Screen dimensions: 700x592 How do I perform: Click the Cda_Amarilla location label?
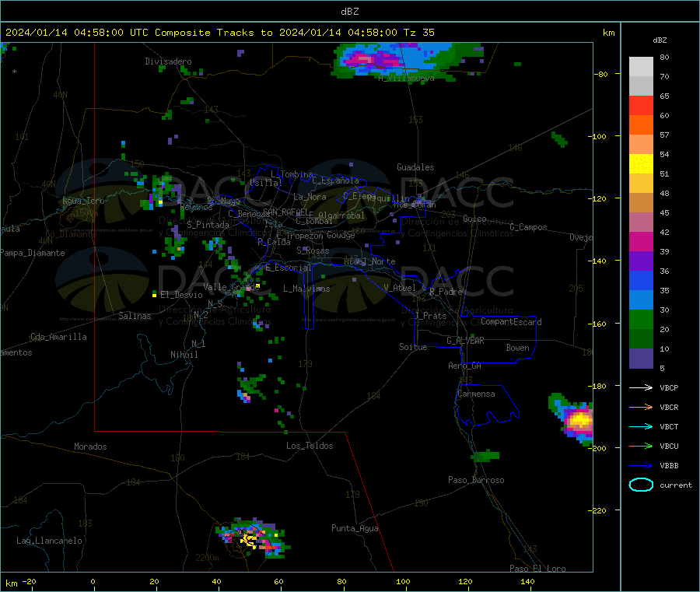(x=58, y=337)
